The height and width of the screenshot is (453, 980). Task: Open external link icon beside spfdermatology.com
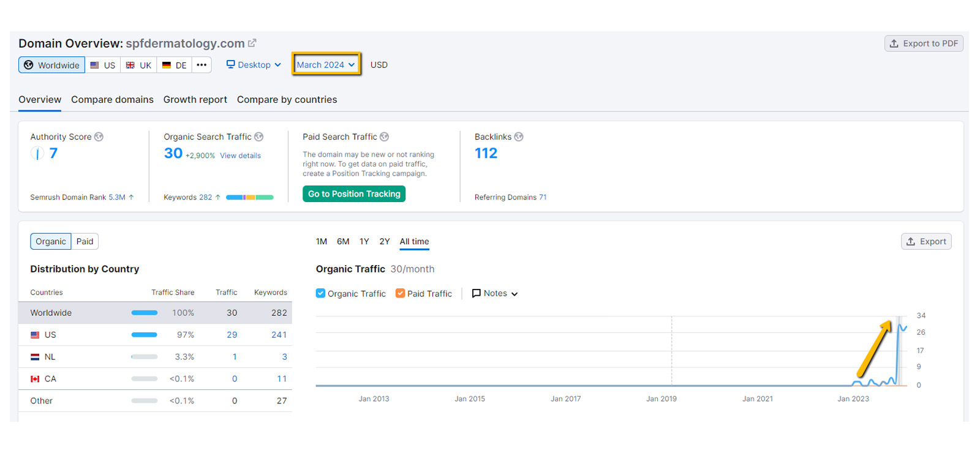click(x=252, y=43)
